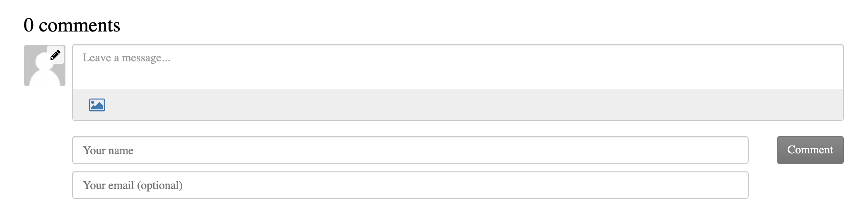Focus the "Leave a message..." text box
The width and height of the screenshot is (868, 218).
[x=458, y=67]
